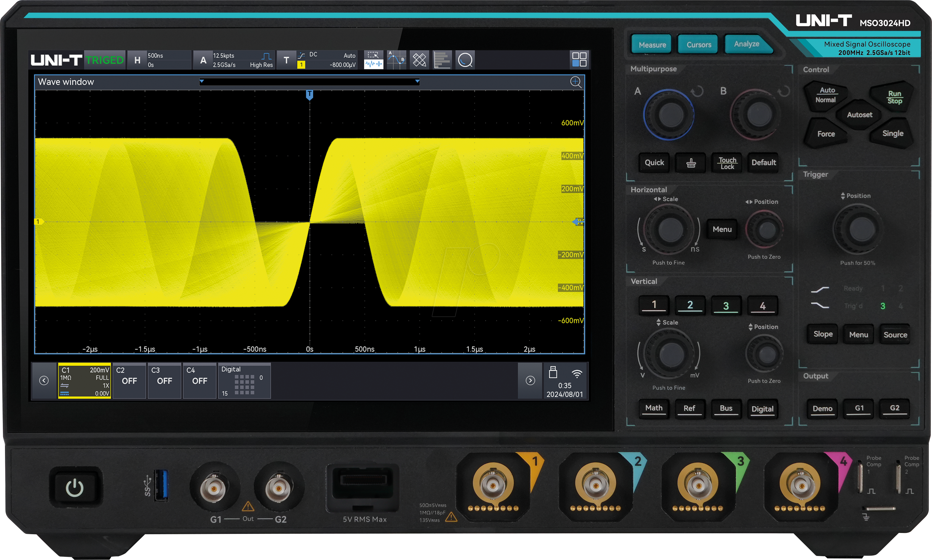Open the C1 200mV channel settings tile
932x560 pixels.
(x=85, y=381)
